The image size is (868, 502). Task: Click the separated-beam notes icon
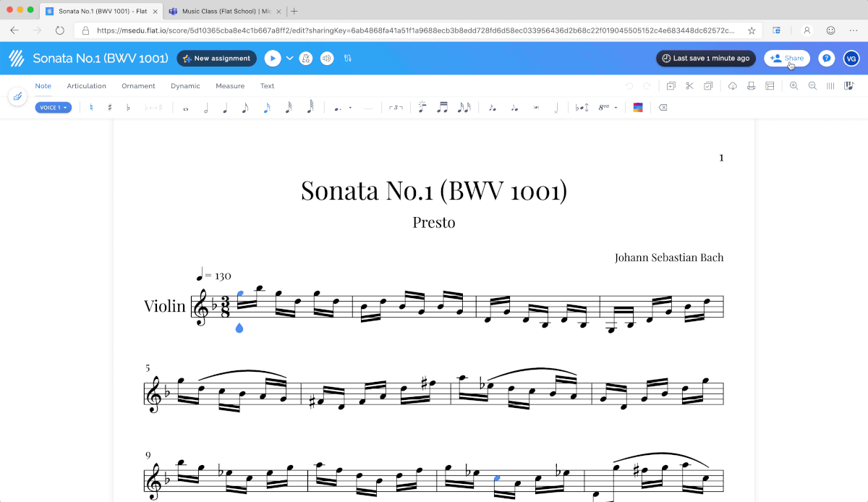click(464, 108)
